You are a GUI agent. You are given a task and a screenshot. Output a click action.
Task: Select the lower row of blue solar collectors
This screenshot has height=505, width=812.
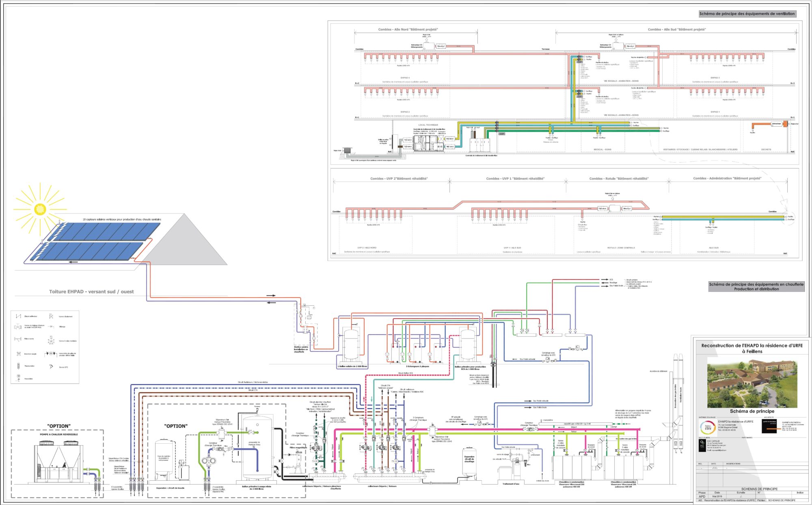pos(87,252)
